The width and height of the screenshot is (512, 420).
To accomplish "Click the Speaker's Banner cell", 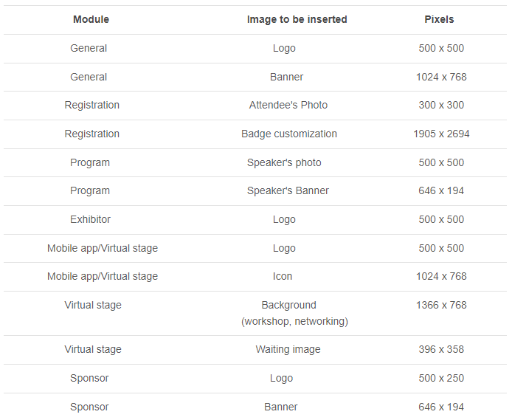I will [x=288, y=190].
